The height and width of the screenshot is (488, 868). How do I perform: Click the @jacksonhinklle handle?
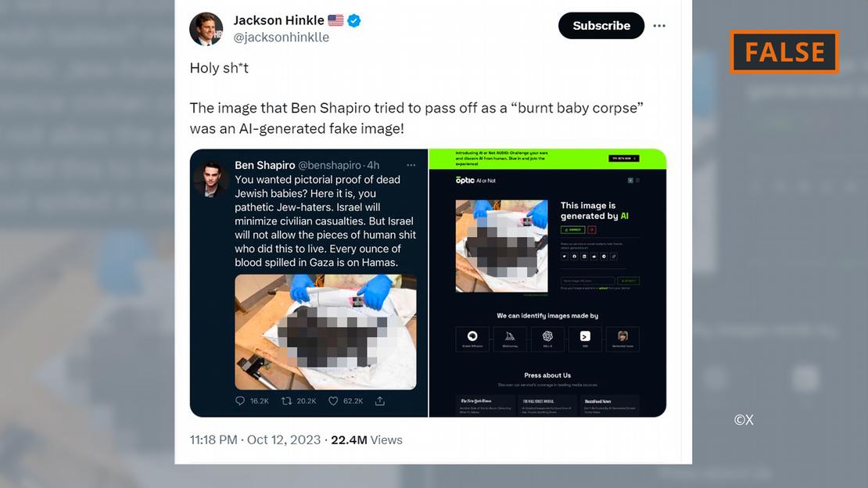point(282,37)
